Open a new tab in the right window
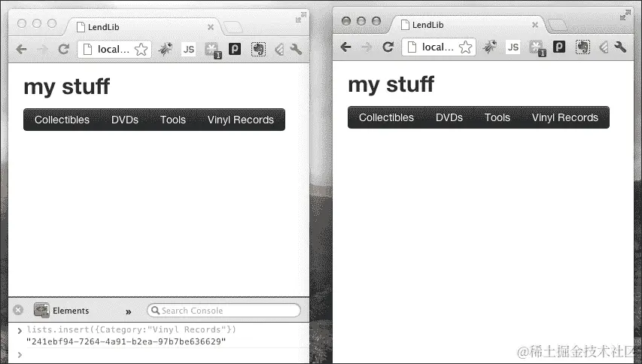 (557, 26)
